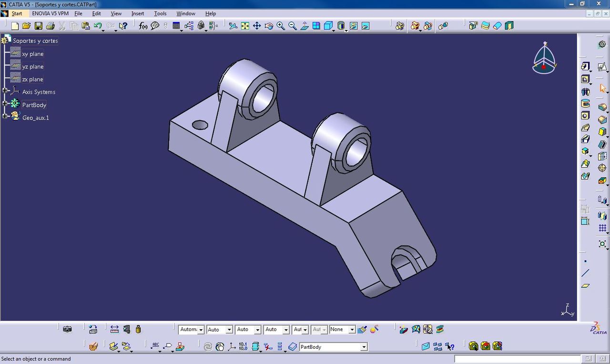Image resolution: width=610 pixels, height=364 pixels.
Task: Click the Line creation icon
Action: (x=585, y=273)
